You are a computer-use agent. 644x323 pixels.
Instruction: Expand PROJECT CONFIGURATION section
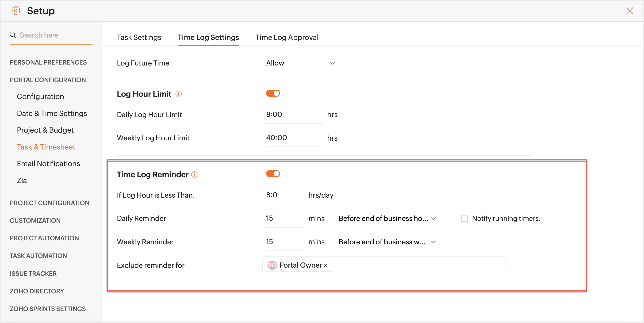pyautogui.click(x=50, y=203)
